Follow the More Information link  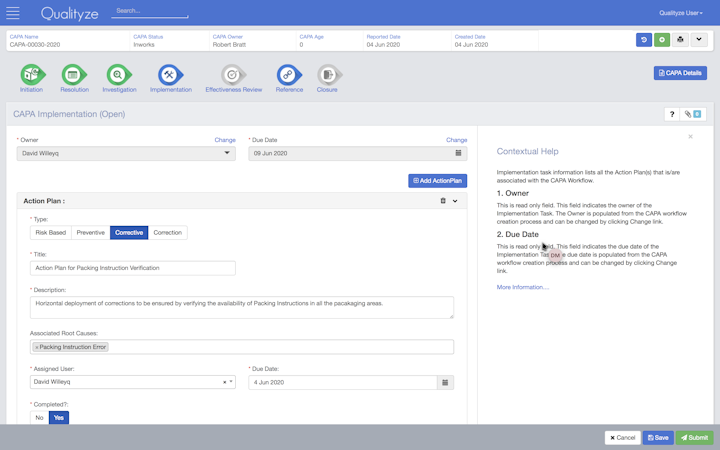point(522,287)
